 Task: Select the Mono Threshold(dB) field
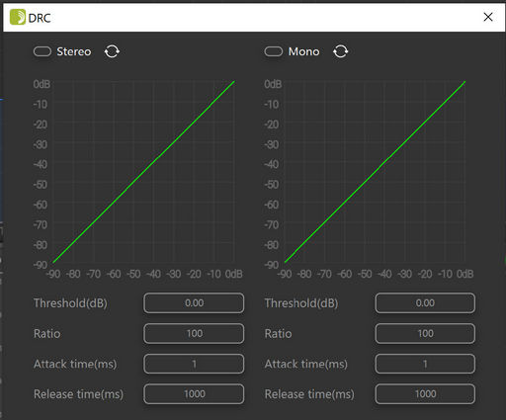425,303
